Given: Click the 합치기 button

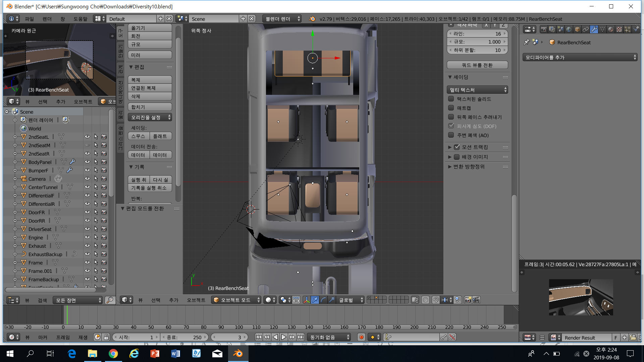Looking at the screenshot, I should pos(150,107).
